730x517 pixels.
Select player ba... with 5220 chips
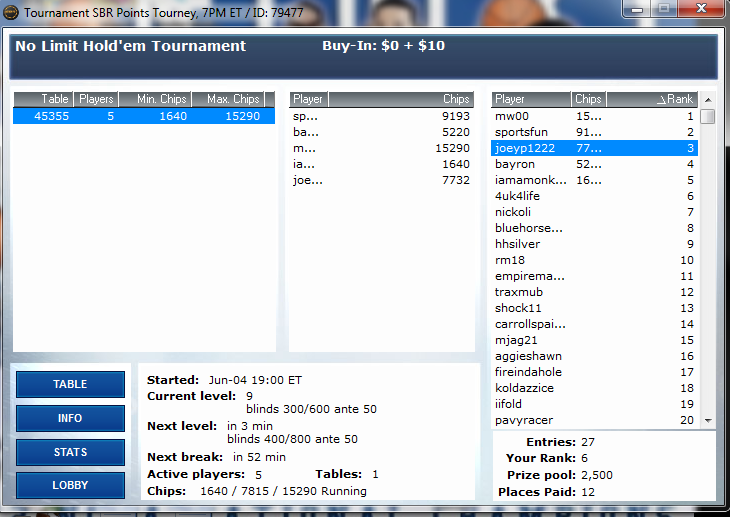[x=381, y=132]
